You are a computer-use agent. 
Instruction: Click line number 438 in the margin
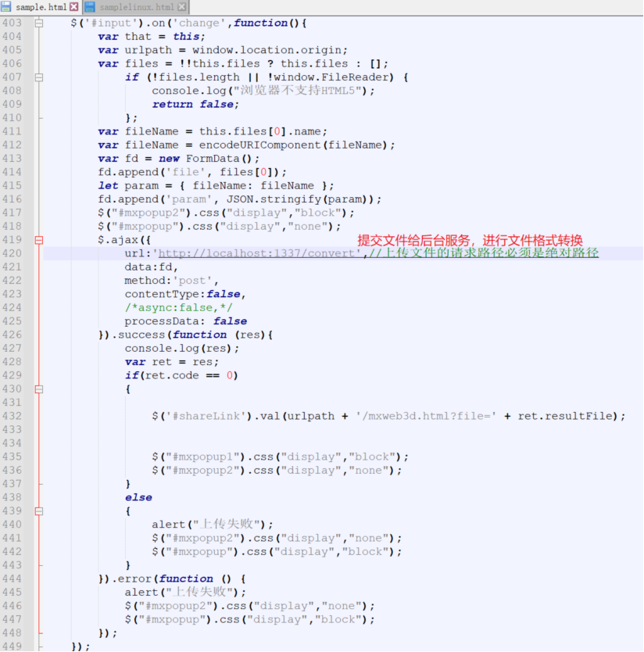(12, 497)
